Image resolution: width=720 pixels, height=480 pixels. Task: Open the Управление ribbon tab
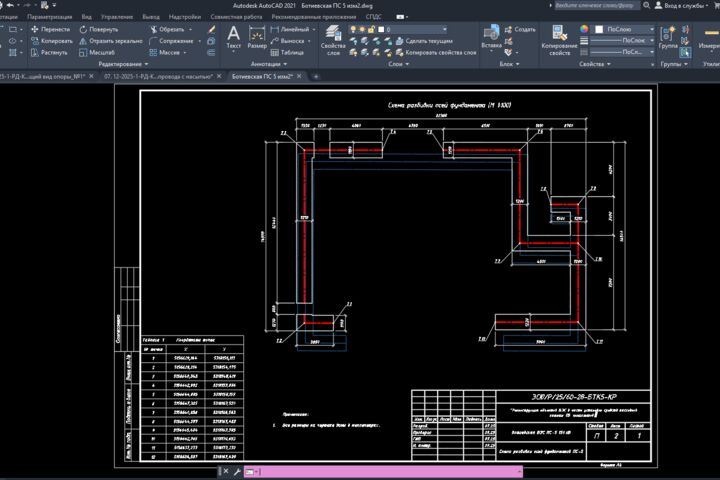click(x=117, y=17)
